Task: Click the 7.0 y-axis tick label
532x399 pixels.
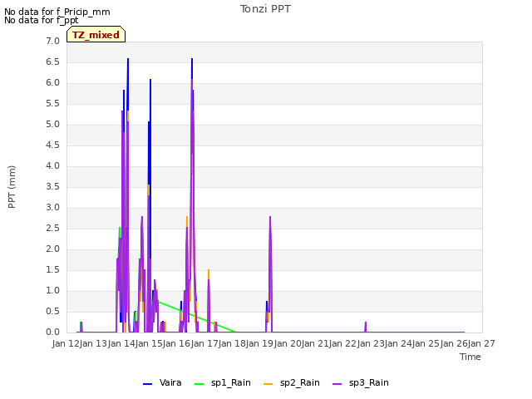Action: pyautogui.click(x=52, y=42)
